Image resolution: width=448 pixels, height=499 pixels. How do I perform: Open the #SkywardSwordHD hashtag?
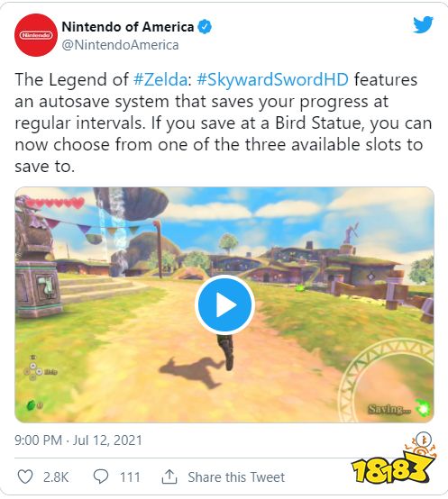pos(273,79)
